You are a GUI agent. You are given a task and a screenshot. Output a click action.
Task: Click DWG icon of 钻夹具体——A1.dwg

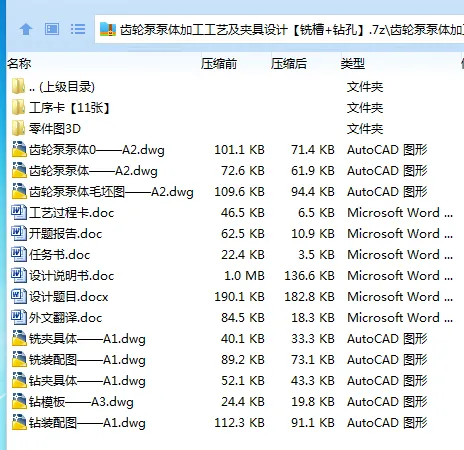pyautogui.click(x=19, y=380)
